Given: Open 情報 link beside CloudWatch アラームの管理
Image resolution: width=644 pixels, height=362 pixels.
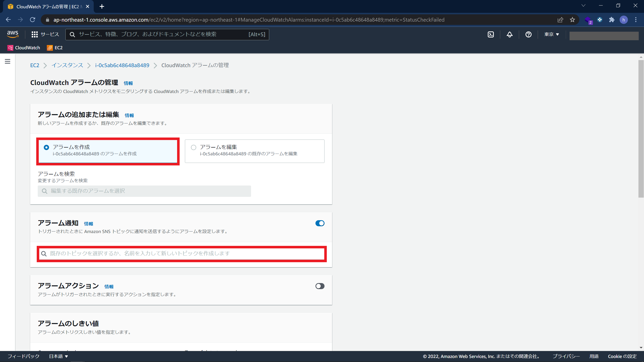Looking at the screenshot, I should coord(128,83).
